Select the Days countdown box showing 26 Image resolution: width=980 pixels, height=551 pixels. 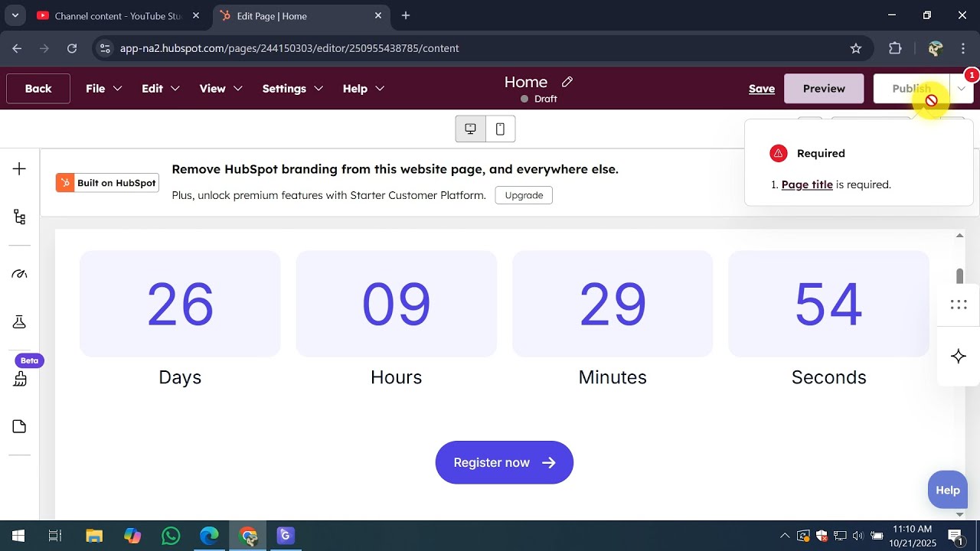pos(180,304)
